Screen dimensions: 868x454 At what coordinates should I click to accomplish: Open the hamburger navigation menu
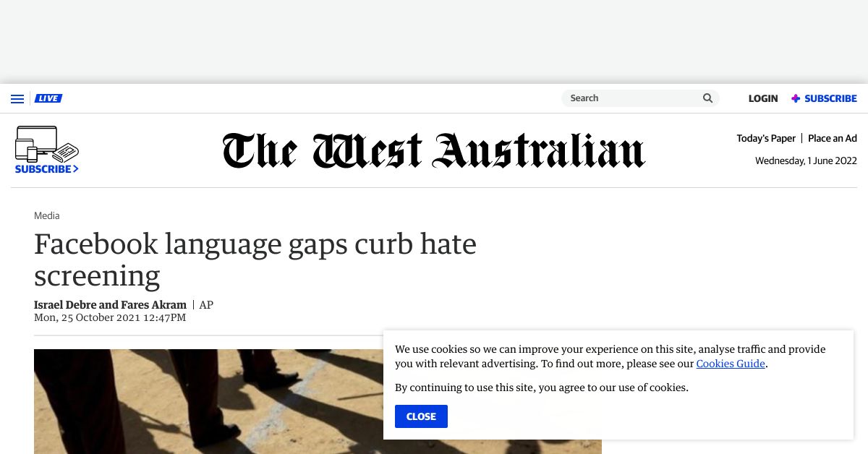point(17,99)
